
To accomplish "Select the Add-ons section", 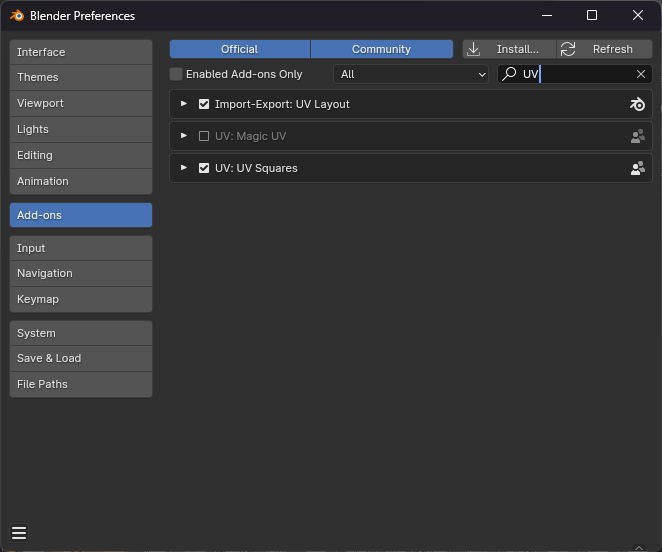I will pyautogui.click(x=81, y=215).
